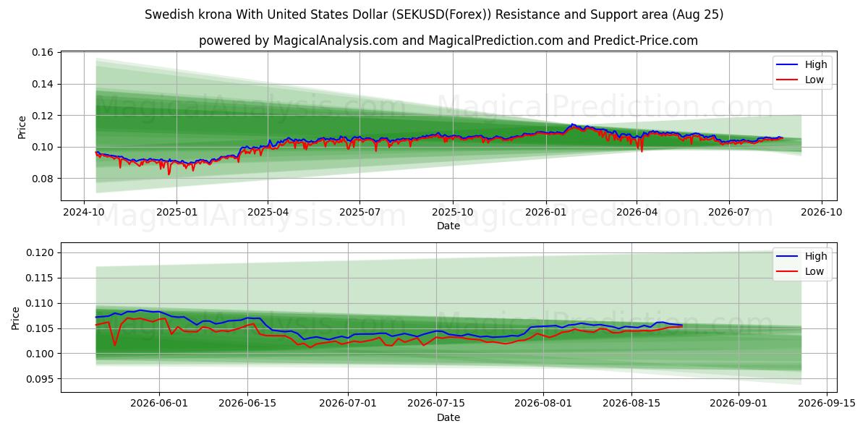This screenshot has height=434, width=868.
Task: Click the '0.115' y-axis tick label
Action: point(41,278)
